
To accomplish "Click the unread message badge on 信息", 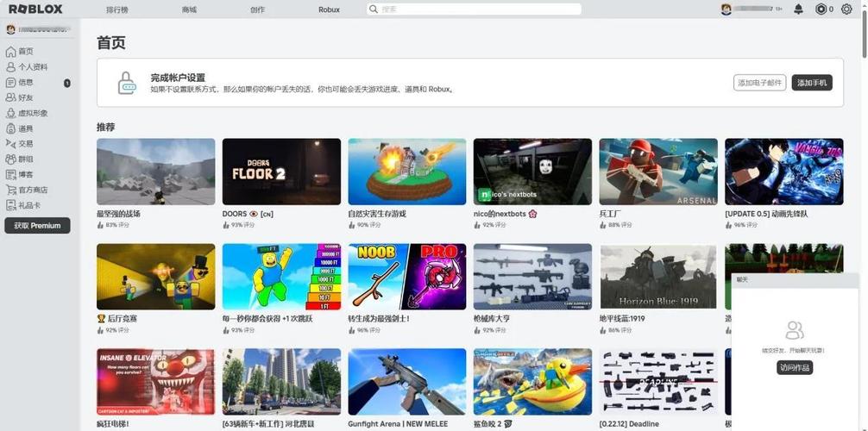I will [67, 83].
